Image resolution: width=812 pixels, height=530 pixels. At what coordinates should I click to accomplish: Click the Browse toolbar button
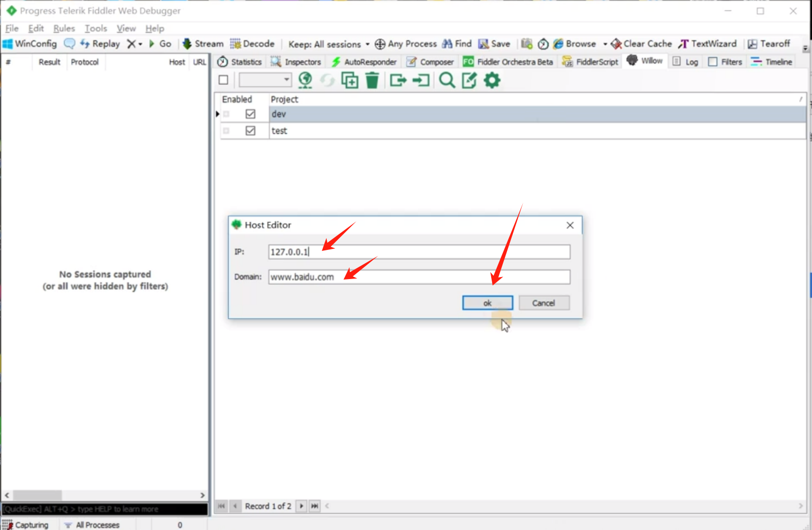(575, 44)
